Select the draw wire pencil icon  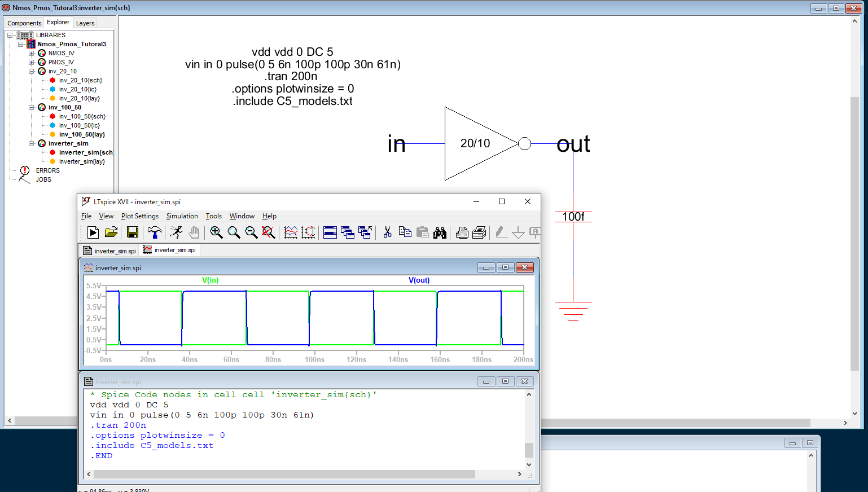(501, 232)
